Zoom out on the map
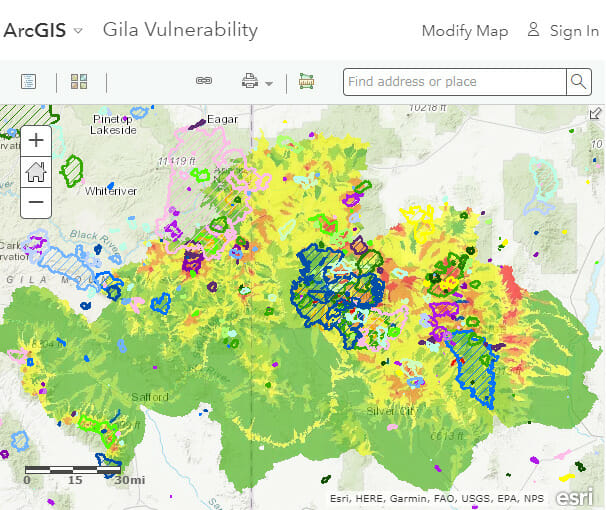This screenshot has height=510, width=606. [35, 202]
